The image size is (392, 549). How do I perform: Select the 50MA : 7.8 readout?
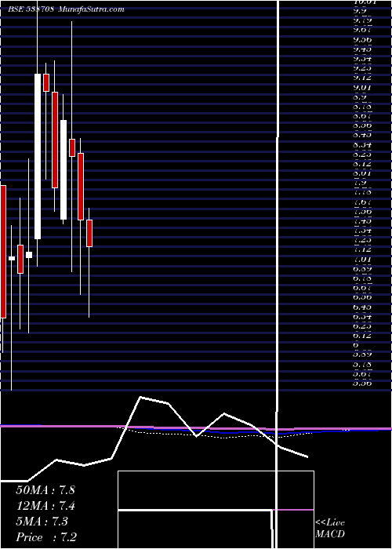coord(45,490)
